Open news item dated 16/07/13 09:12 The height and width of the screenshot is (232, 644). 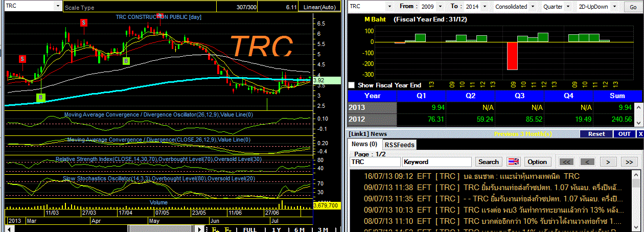490,176
